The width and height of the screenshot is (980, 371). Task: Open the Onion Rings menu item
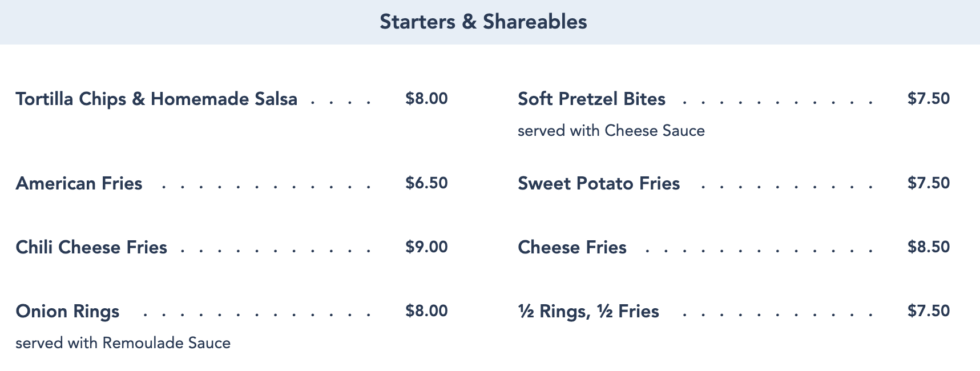(x=67, y=311)
